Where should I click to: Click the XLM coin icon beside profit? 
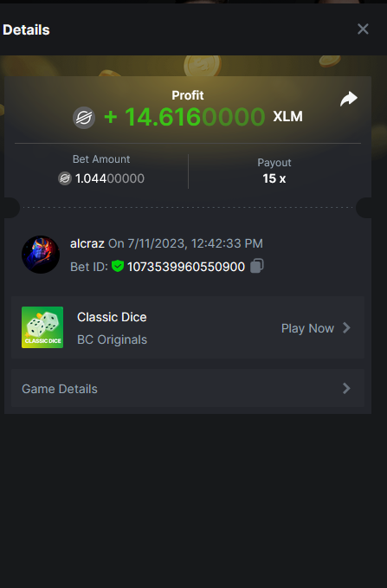coord(84,118)
